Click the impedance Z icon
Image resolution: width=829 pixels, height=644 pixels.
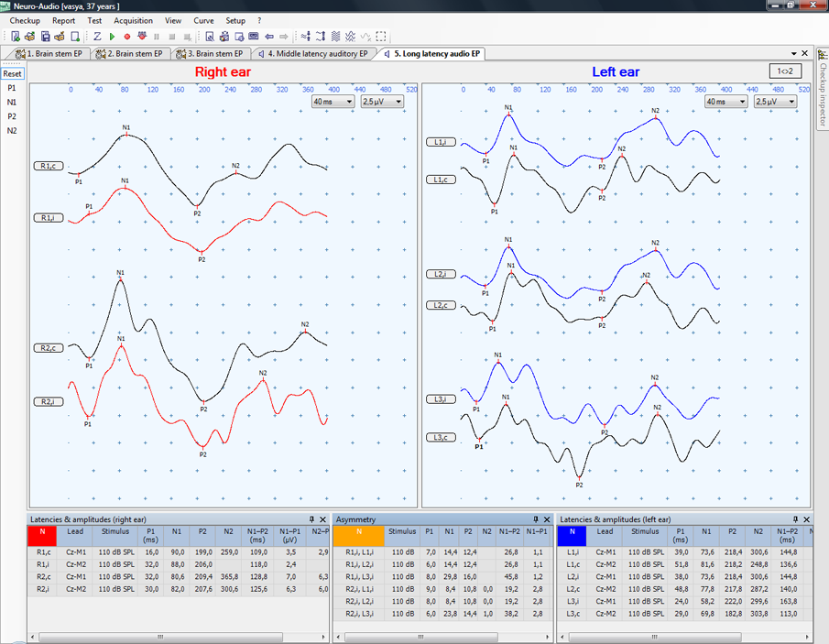coord(97,37)
